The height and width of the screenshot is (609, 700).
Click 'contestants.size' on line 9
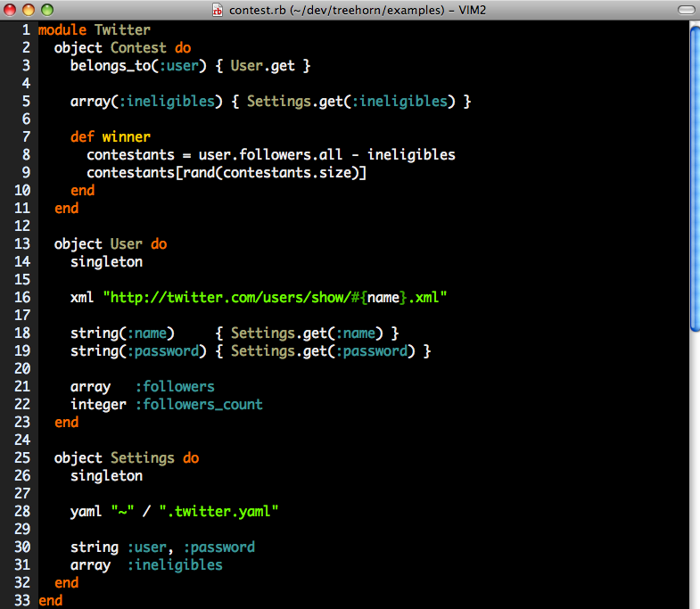tap(287, 173)
